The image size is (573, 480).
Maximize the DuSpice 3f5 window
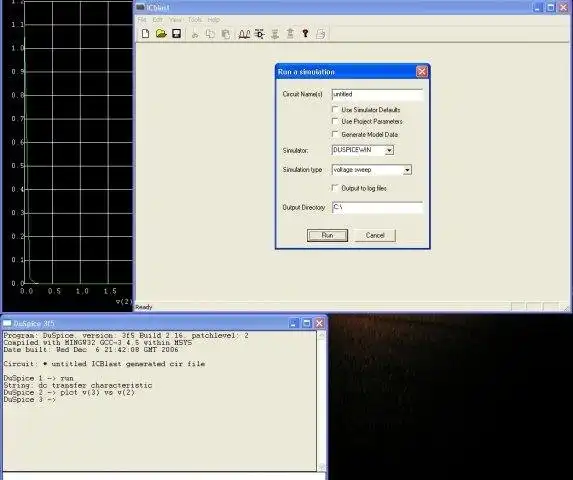tap(307, 323)
